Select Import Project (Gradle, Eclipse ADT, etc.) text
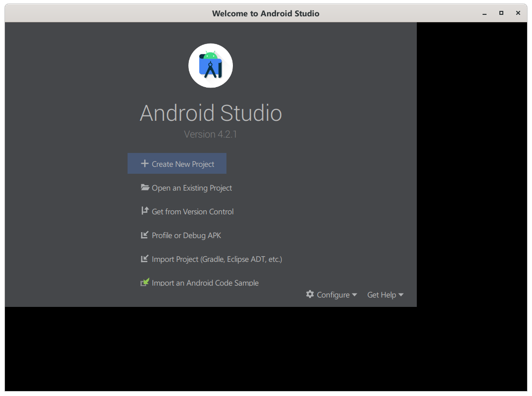The image size is (532, 396). point(217,259)
